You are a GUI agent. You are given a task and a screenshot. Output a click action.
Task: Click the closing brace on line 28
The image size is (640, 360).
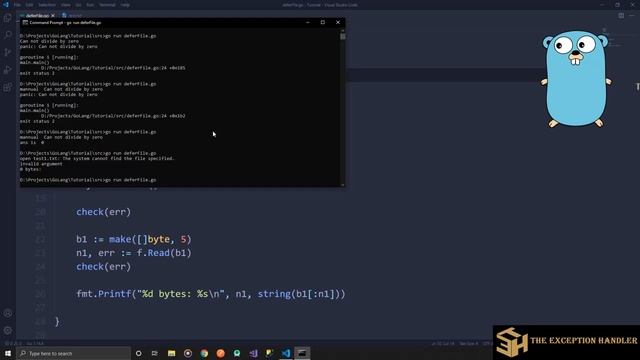click(x=57, y=322)
